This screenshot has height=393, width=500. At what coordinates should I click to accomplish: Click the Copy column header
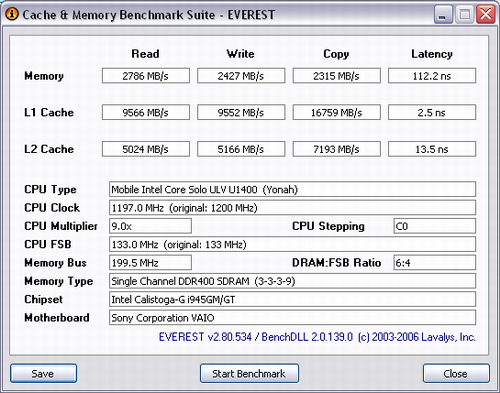(x=336, y=54)
